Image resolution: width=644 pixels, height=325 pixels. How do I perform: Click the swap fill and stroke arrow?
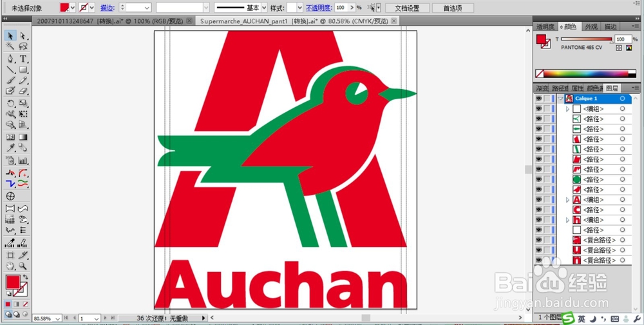coord(26,277)
